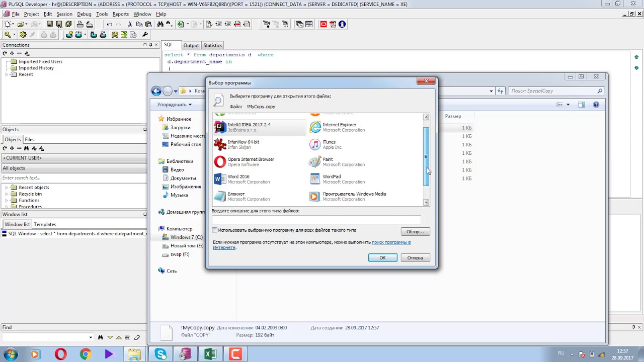Click Загрузки in Explorer sidebar

[180, 128]
